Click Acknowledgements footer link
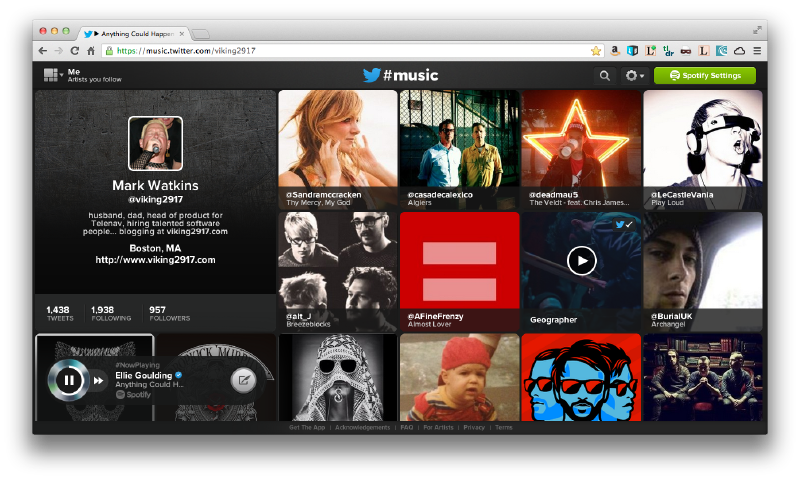800x480 pixels. point(362,427)
